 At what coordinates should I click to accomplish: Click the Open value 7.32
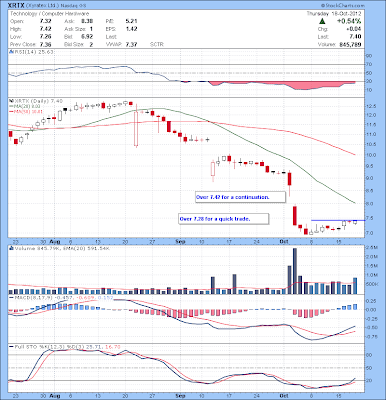(x=45, y=21)
